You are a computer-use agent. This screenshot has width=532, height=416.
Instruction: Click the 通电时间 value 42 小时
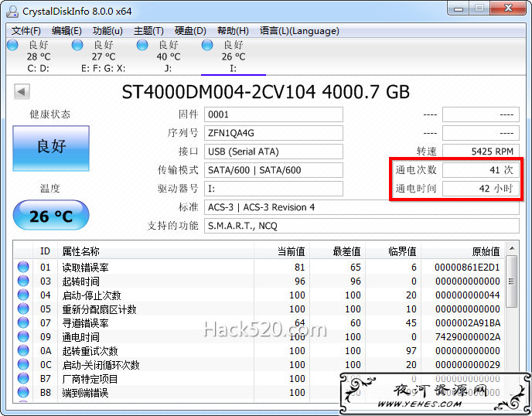pyautogui.click(x=481, y=189)
